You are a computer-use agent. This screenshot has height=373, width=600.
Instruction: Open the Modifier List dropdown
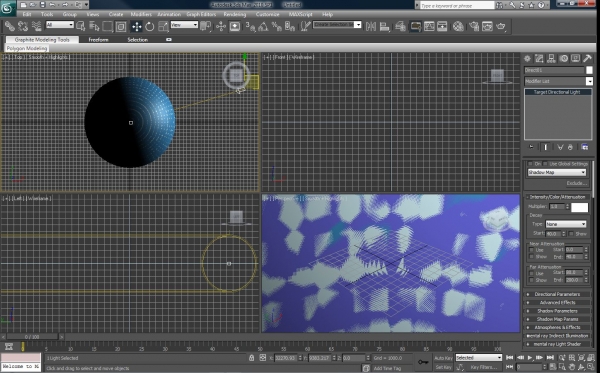(x=558, y=81)
